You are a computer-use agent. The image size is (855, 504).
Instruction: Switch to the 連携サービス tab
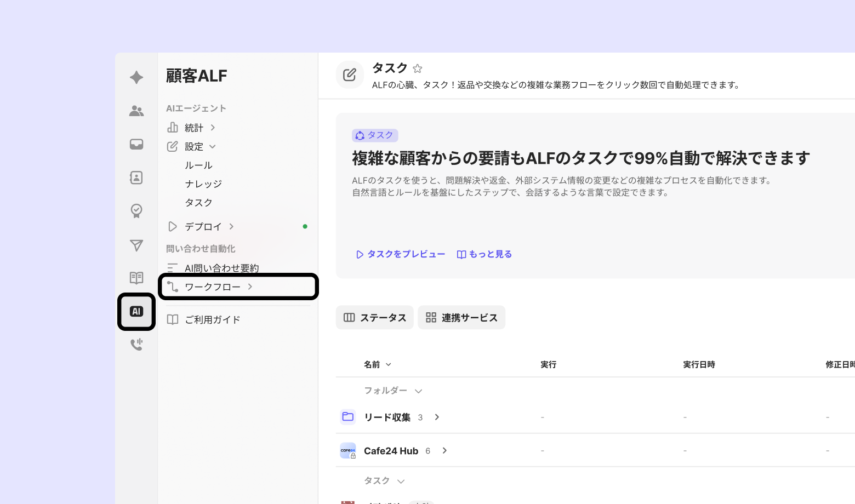pos(461,318)
